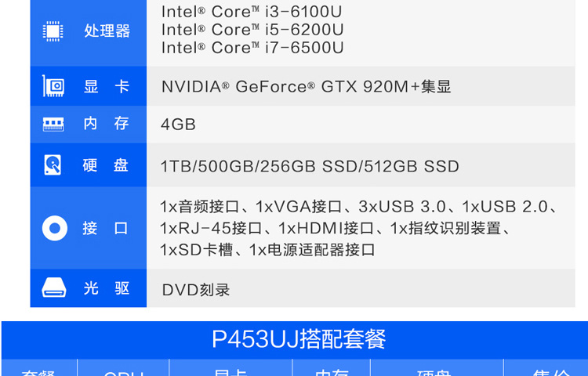Click the Intel Core i5-6200U text

click(x=252, y=30)
